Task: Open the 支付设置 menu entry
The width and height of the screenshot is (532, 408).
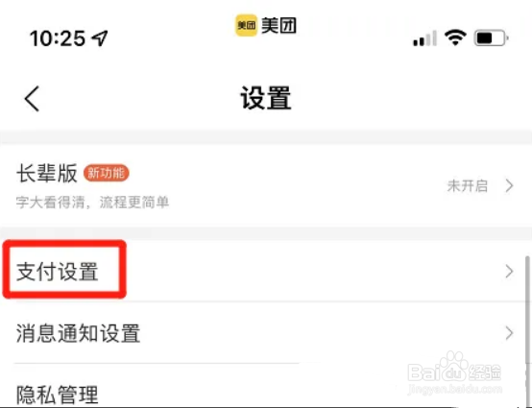Action: [266, 271]
